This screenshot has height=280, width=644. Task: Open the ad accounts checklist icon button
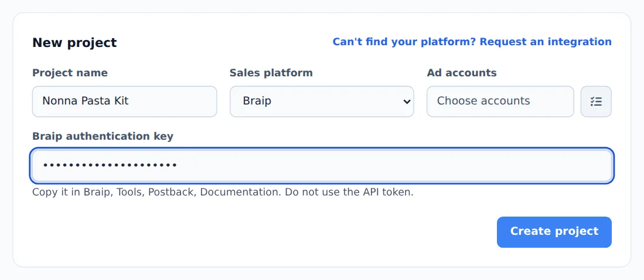click(x=596, y=102)
